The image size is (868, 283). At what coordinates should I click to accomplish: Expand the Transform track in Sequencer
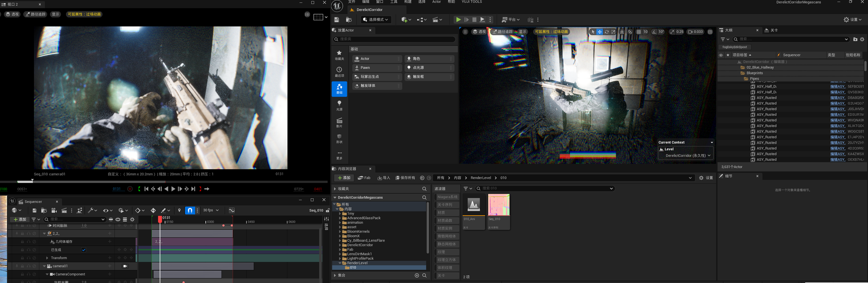(x=47, y=258)
